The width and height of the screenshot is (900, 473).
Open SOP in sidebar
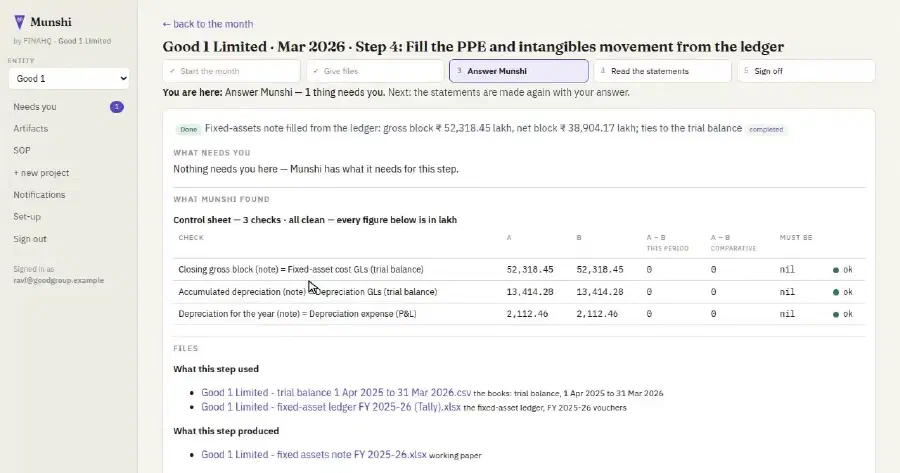coord(22,150)
